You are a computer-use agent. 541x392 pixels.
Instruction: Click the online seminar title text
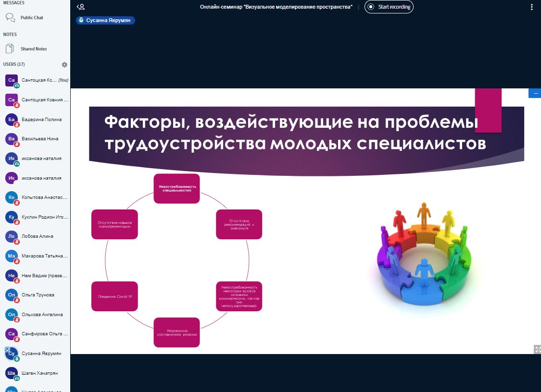[x=276, y=7]
